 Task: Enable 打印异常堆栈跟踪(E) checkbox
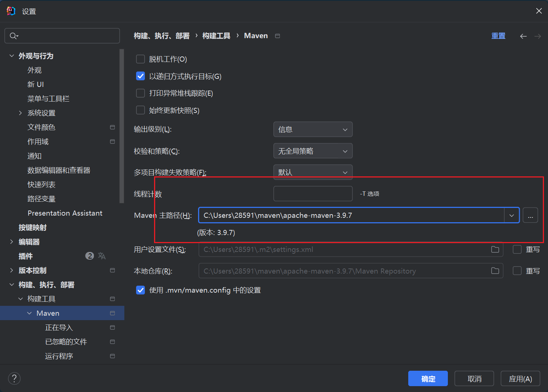(140, 93)
